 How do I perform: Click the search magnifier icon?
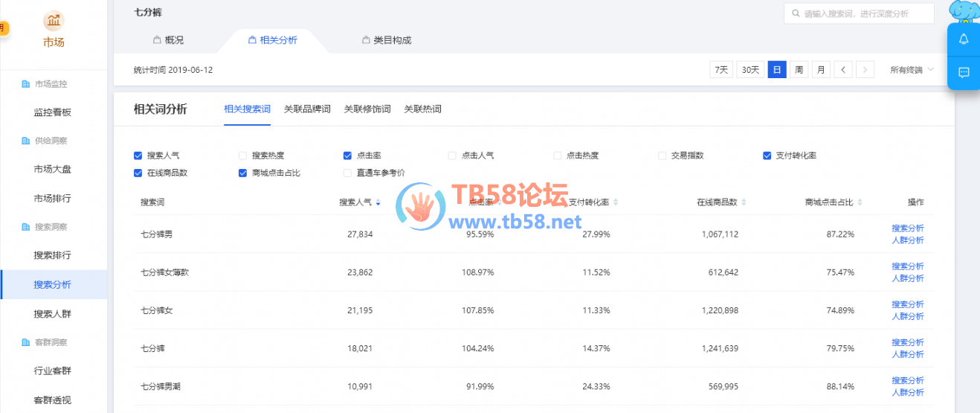point(796,13)
